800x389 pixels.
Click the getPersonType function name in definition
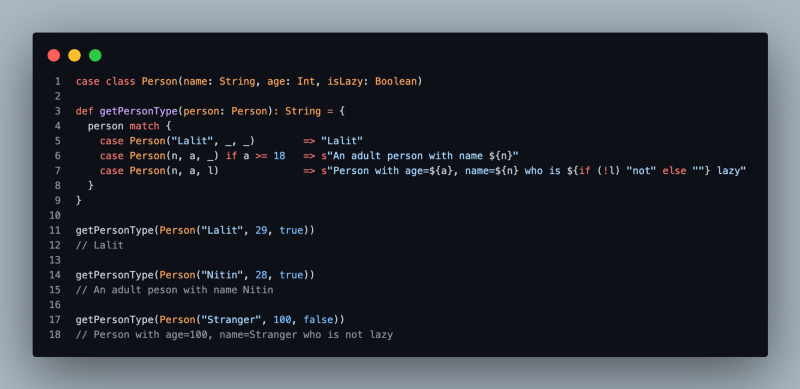click(139, 111)
